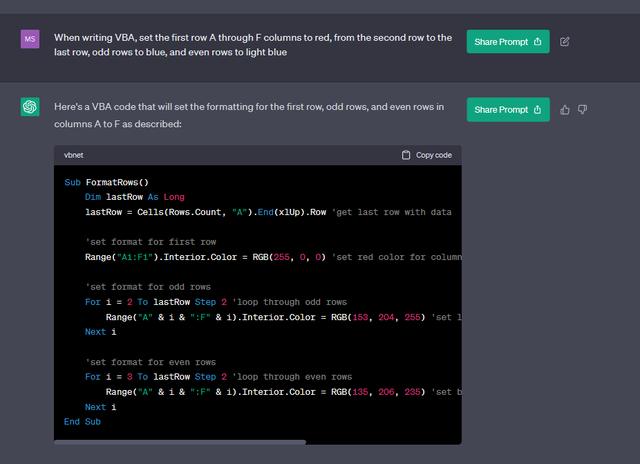The image size is (640, 464).
Task: Click the 'set format for first row comment
Action: click(150, 242)
